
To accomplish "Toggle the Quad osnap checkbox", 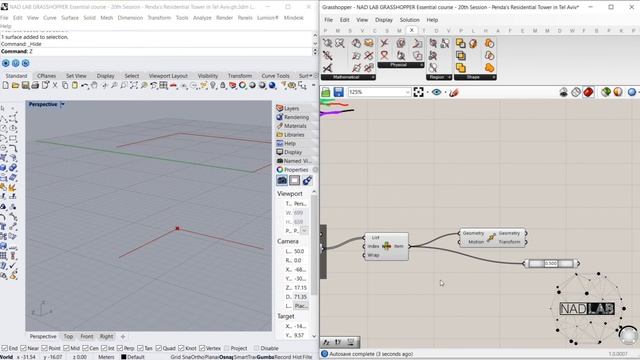I will [158, 348].
